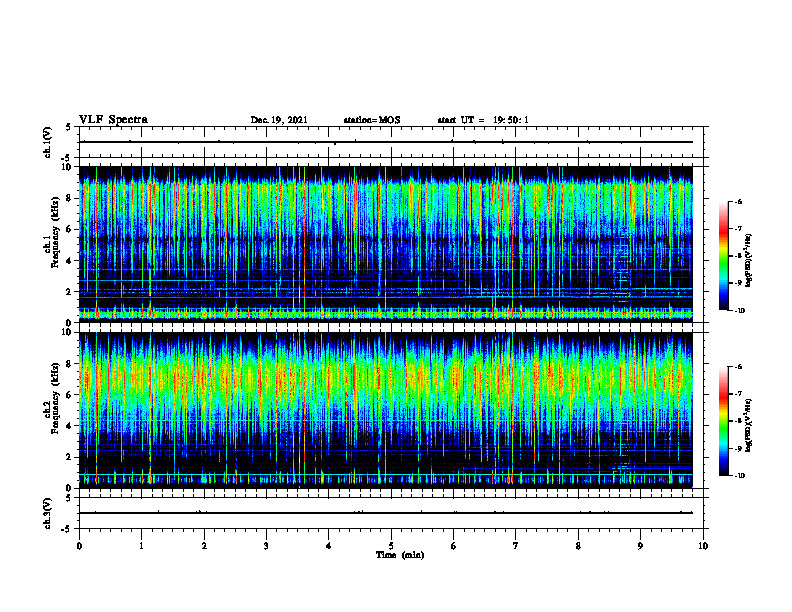Click '4' kHz tick on ch.1 frequency axis
The width and height of the screenshot is (792, 612).
pos(70,261)
